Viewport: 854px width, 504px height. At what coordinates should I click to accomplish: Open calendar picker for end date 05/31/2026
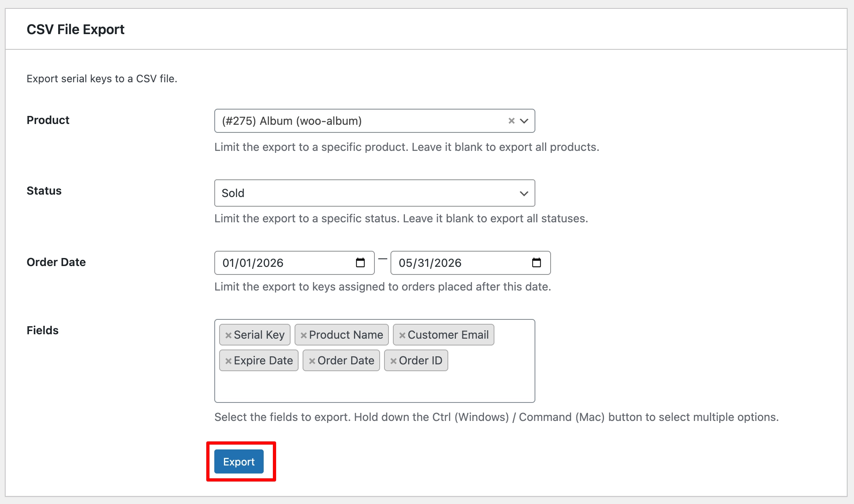coord(537,263)
